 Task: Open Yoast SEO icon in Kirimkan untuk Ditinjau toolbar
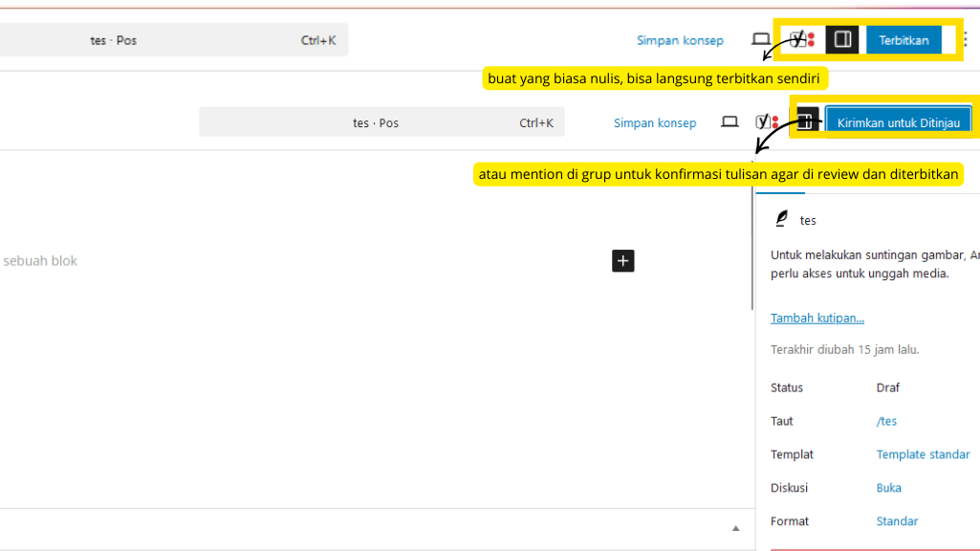[766, 121]
